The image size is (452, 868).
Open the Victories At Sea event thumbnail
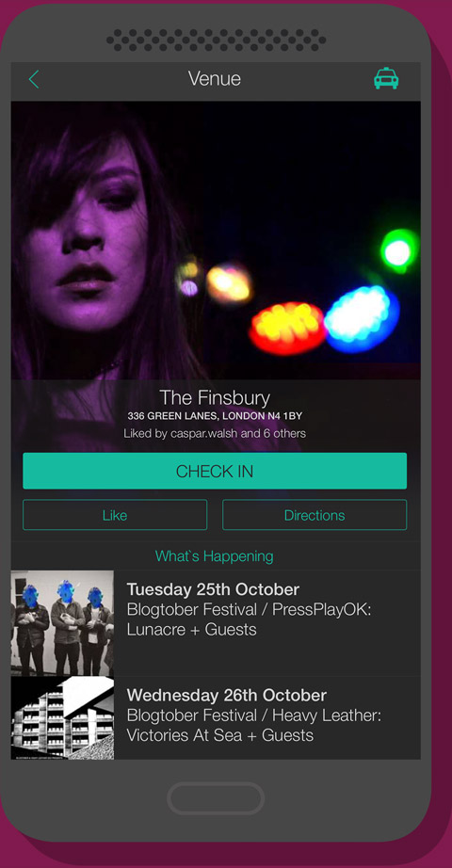62,718
